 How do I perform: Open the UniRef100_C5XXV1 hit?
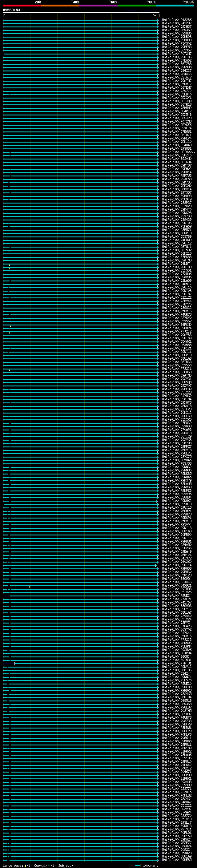[x=176, y=98]
